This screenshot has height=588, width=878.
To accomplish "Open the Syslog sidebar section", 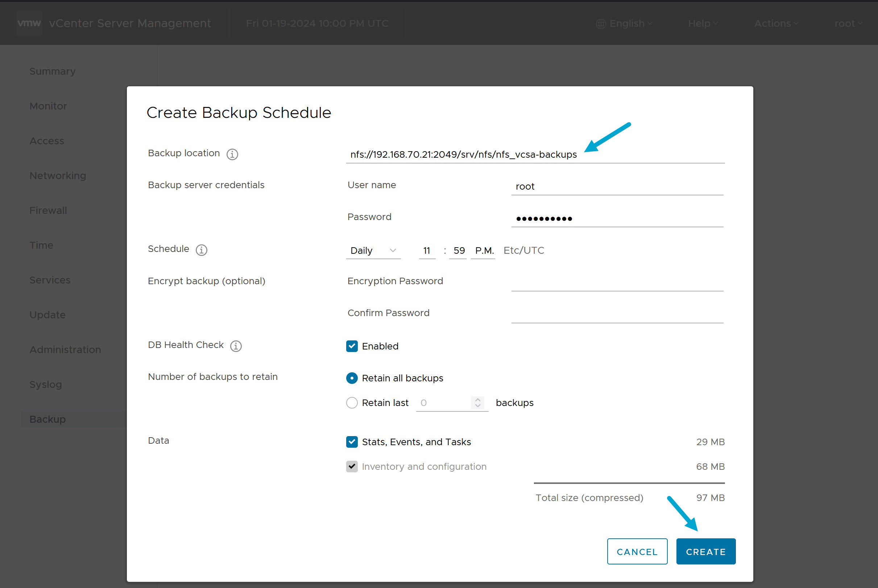I will (x=45, y=384).
